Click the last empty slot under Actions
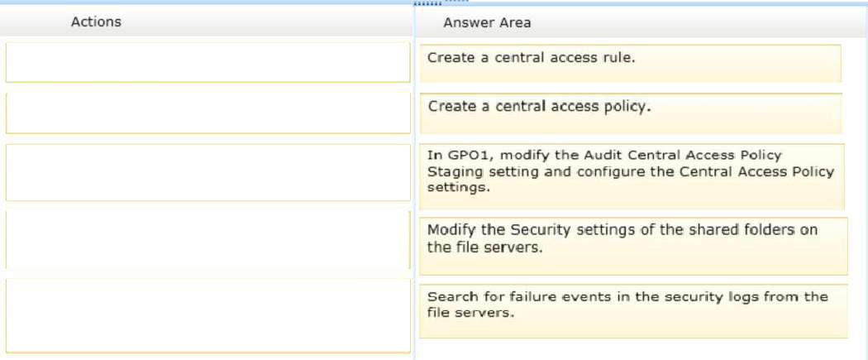This screenshot has height=360, width=868. click(207, 315)
